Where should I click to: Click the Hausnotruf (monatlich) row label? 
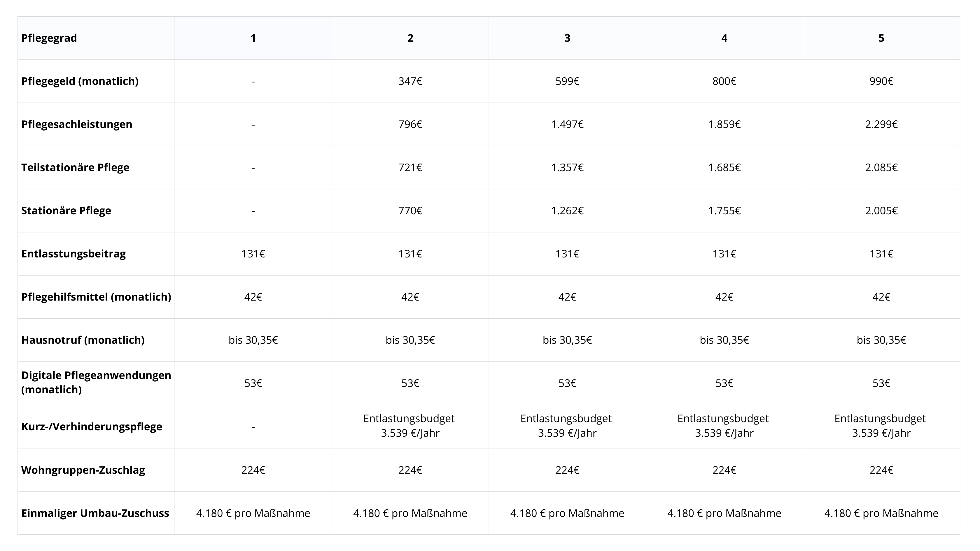pos(83,340)
